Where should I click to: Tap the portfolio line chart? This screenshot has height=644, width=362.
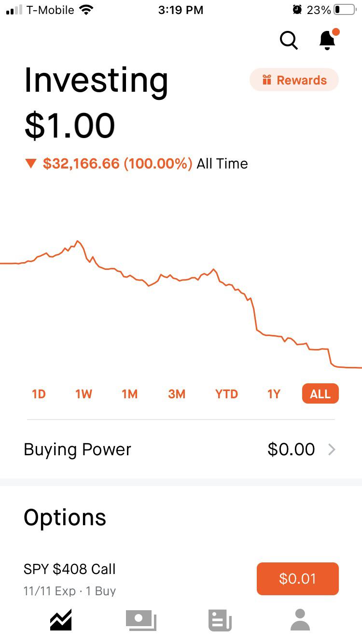point(181,299)
